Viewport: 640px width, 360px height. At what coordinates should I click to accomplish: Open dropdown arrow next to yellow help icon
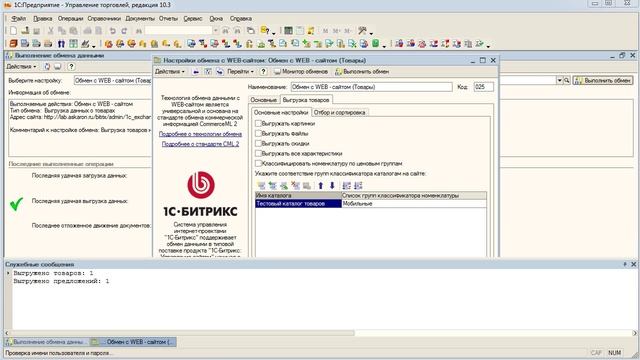[x=273, y=32]
